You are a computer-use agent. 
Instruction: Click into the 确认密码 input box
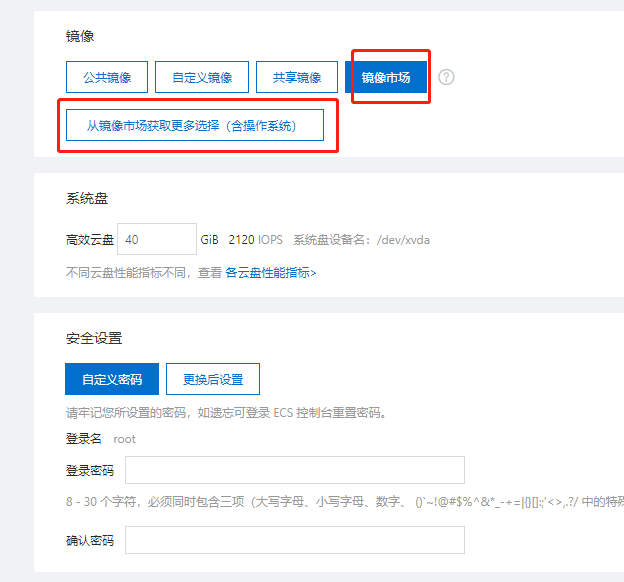click(294, 540)
